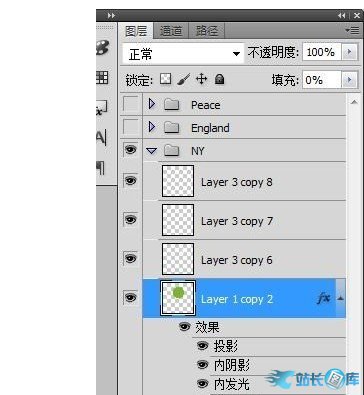
Task: Expand left dock double-arrow icon
Action: click(111, 15)
